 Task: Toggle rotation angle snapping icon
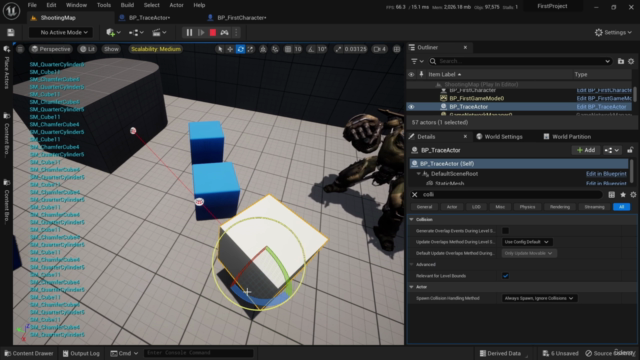pyautogui.click(x=311, y=49)
